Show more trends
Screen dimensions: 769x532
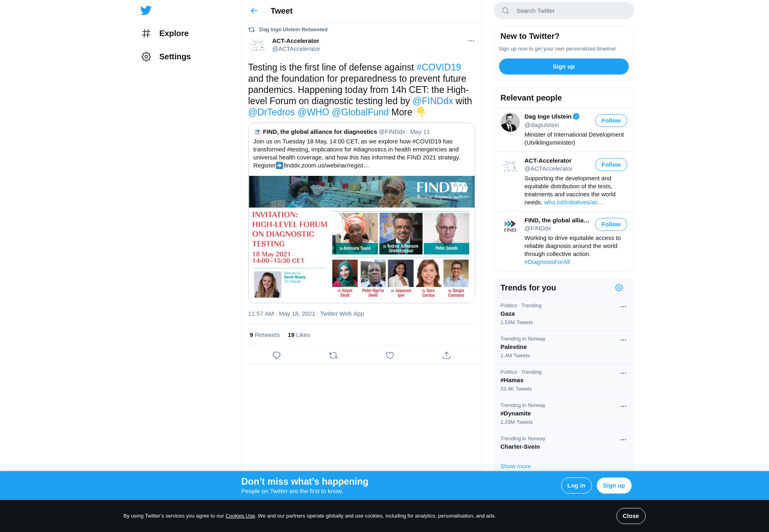point(515,466)
